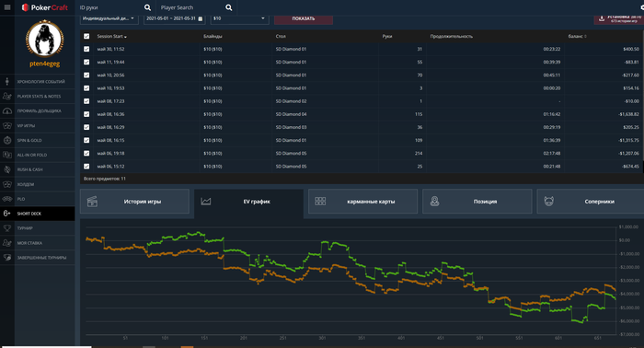Viewport: 644px width, 348px height.
Task: Switch to the История игры tab
Action: point(134,202)
